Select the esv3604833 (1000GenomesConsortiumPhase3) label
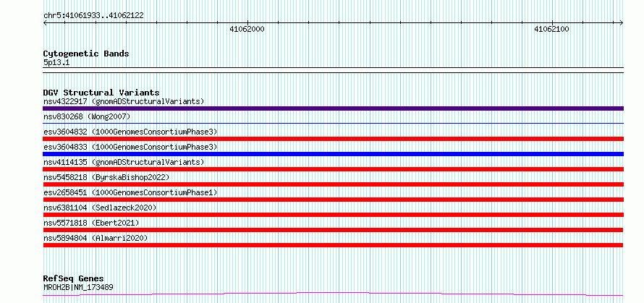 pos(130,147)
